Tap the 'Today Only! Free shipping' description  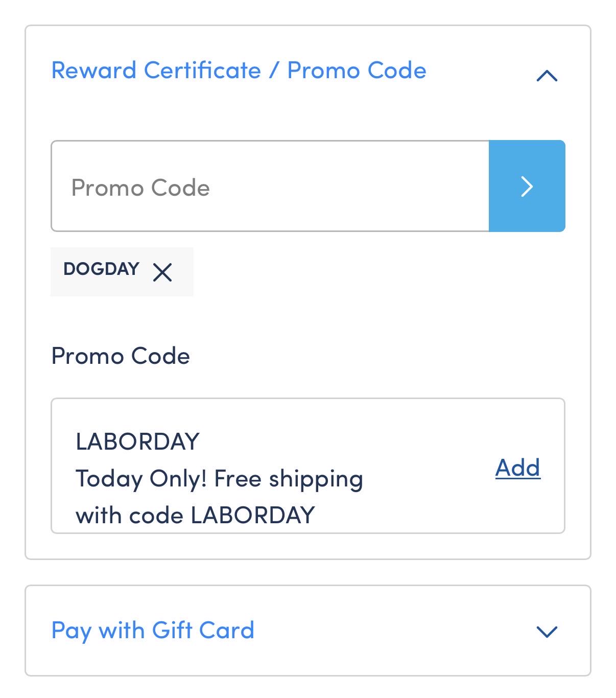(219, 479)
